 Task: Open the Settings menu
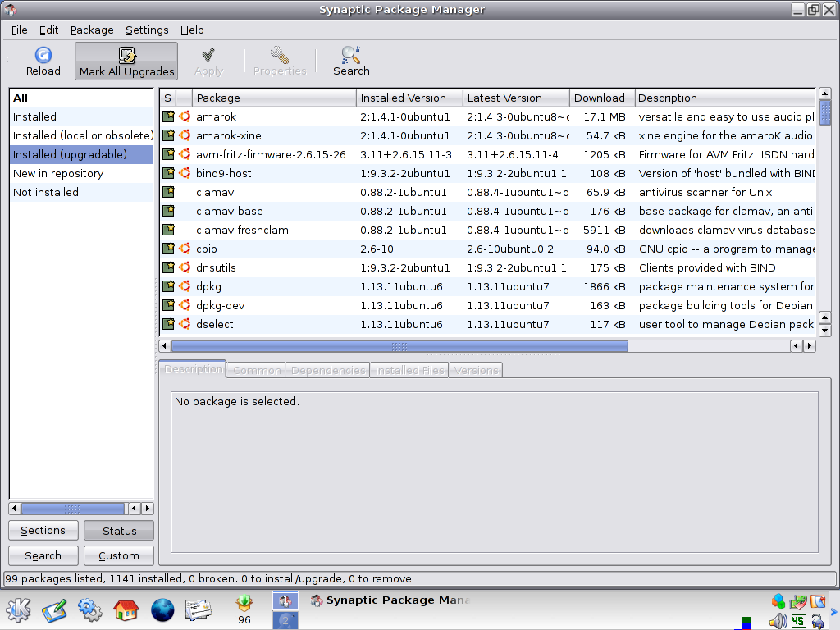147,30
